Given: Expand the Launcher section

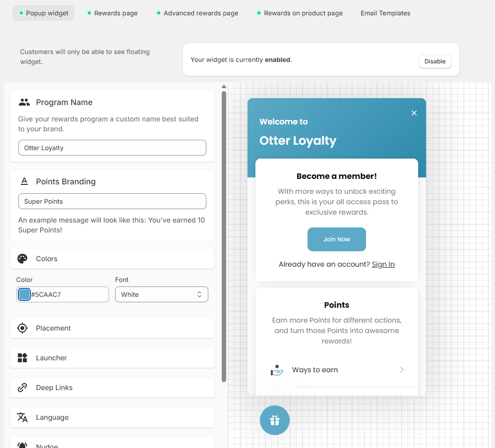Looking at the screenshot, I should pyautogui.click(x=113, y=358).
